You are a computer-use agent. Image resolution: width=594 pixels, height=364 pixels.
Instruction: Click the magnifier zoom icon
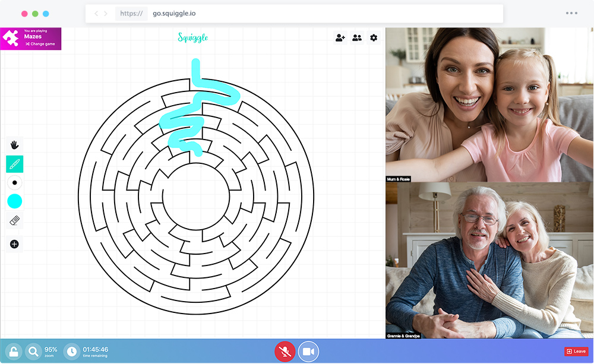click(x=33, y=352)
